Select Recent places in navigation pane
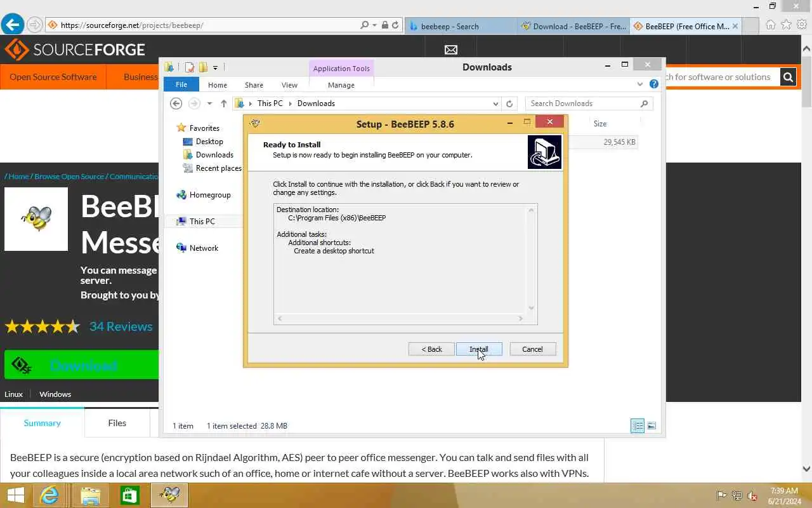The height and width of the screenshot is (508, 812). click(218, 168)
